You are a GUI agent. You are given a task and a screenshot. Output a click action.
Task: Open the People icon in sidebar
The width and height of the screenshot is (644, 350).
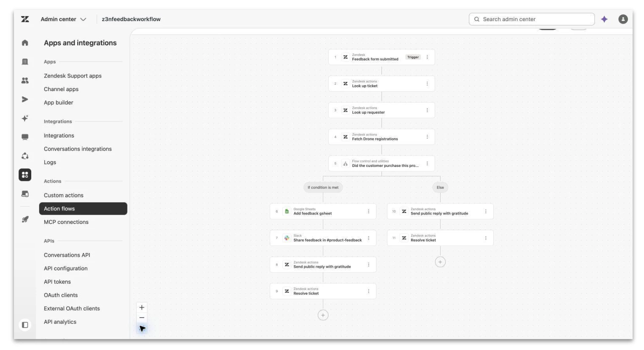click(25, 80)
